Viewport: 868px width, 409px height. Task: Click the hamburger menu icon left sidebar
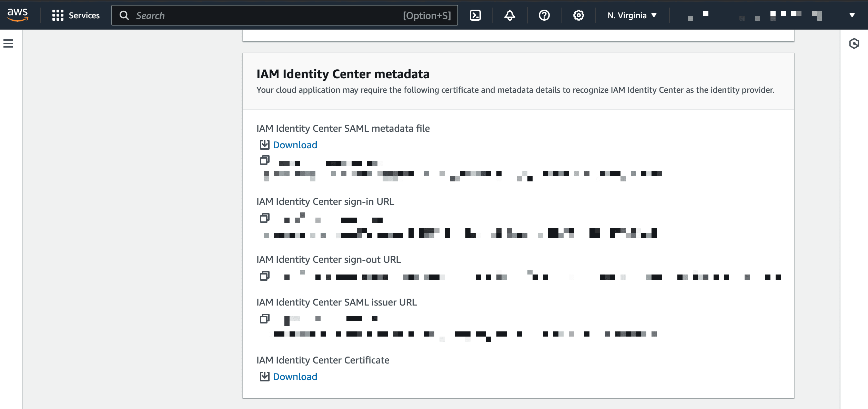point(8,44)
